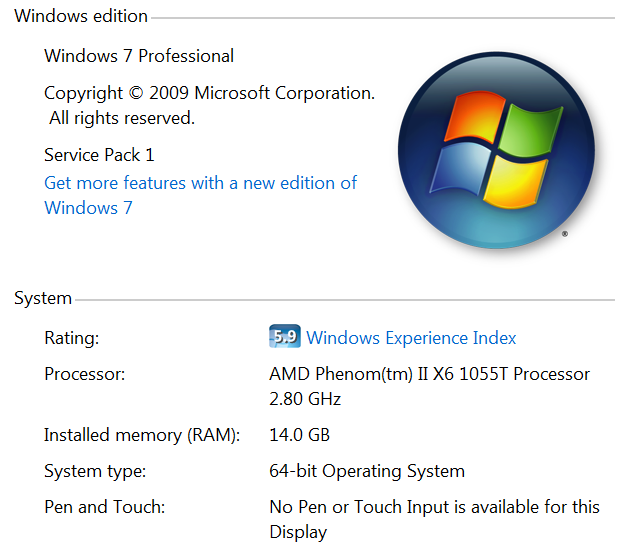Screen dimensions: 618x549
Task: Click the System type label
Action: click(95, 471)
